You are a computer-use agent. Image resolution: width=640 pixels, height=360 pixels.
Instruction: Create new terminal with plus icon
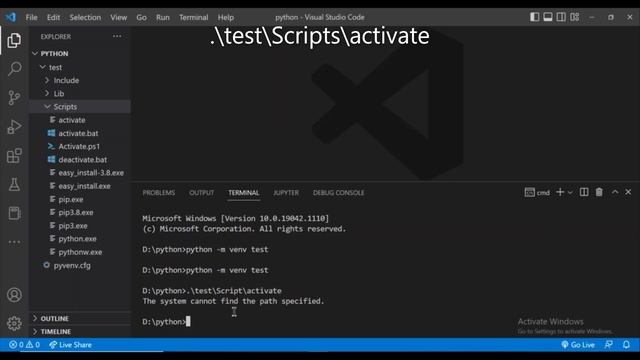click(560, 192)
